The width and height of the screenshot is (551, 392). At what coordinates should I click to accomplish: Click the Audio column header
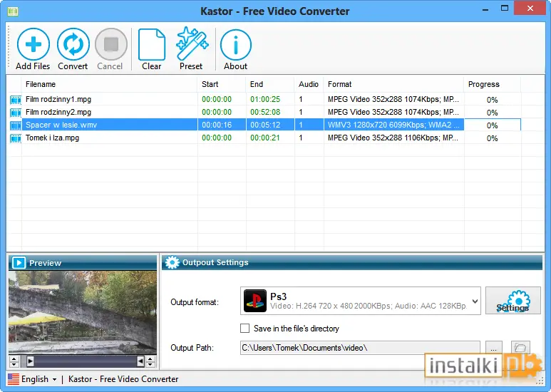pyautogui.click(x=309, y=84)
